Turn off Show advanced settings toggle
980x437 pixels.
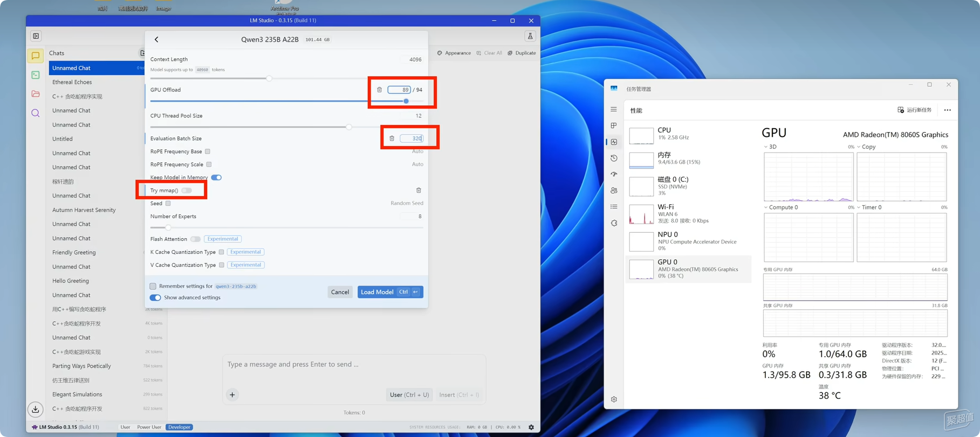155,297
